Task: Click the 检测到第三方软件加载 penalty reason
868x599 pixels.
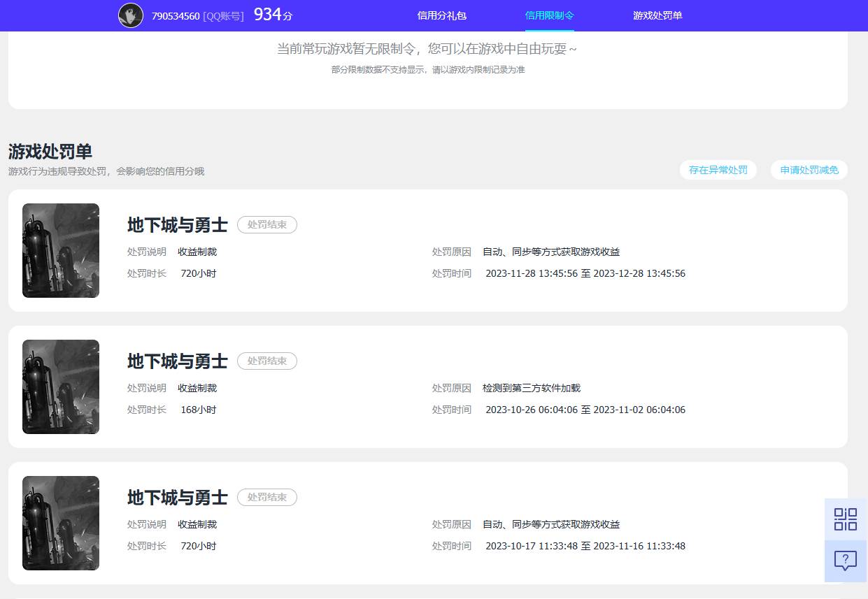Action: pyautogui.click(x=532, y=388)
